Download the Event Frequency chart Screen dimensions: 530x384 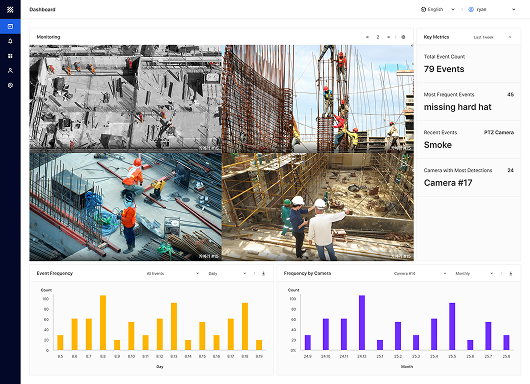[263, 273]
